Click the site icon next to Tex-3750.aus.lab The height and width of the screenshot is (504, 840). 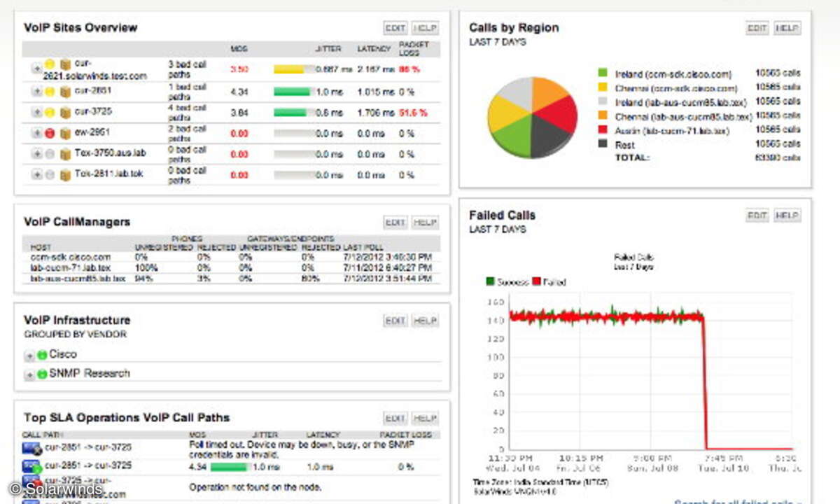[65, 154]
